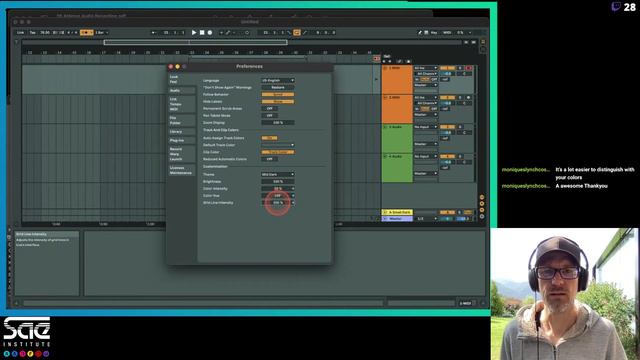Toggle the metronome in the control bar

coord(86,32)
